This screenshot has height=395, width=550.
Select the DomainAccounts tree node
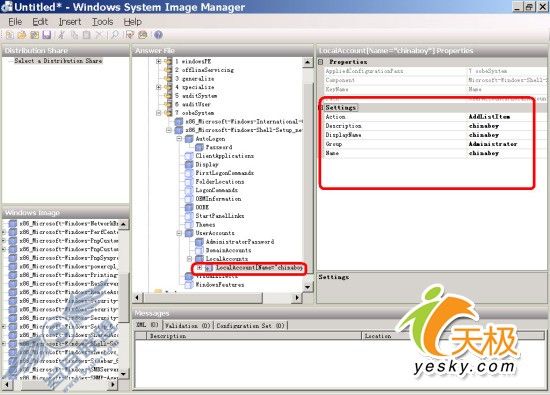coord(228,250)
